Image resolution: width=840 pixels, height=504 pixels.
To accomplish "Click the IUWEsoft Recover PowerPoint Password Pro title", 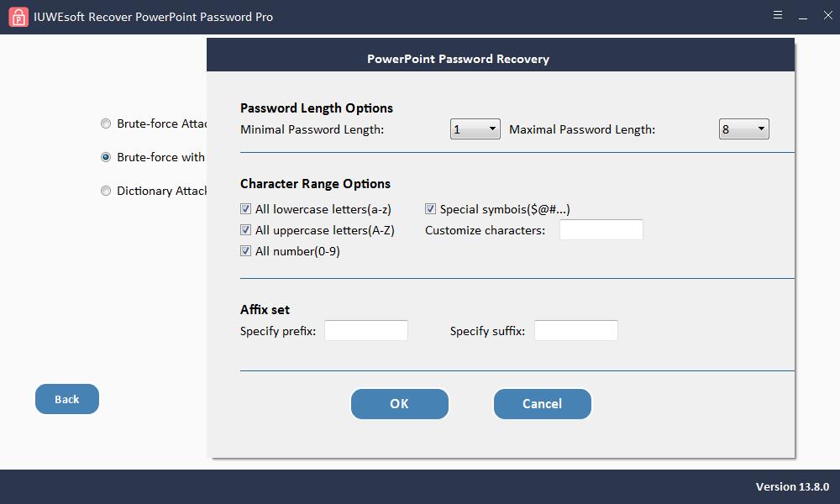I will point(153,17).
